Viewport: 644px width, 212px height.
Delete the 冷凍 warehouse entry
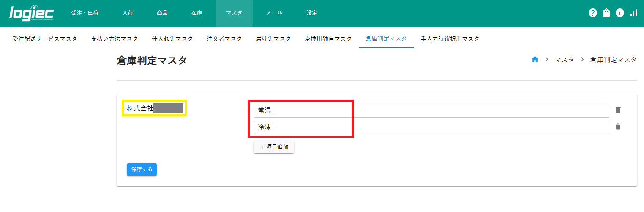[618, 127]
